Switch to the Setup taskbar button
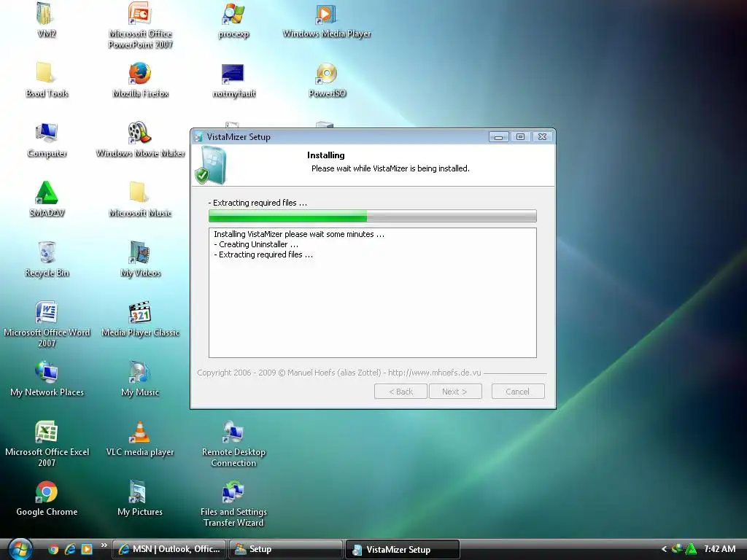Screen dimensions: 747x560 click(286, 549)
